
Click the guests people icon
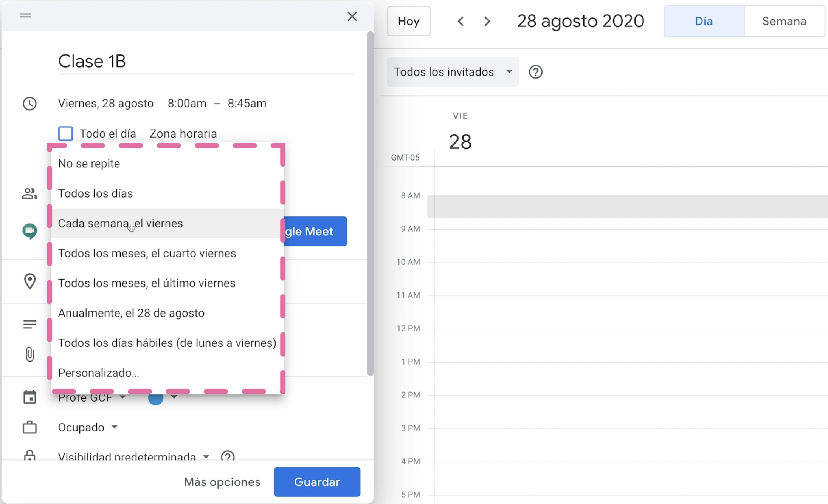29,193
